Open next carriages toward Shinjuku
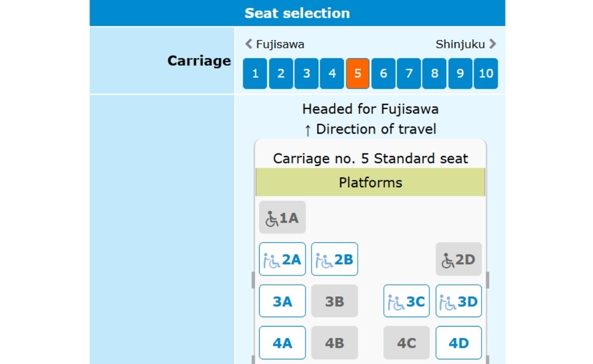Image resolution: width=593 pixels, height=364 pixels. (x=493, y=44)
